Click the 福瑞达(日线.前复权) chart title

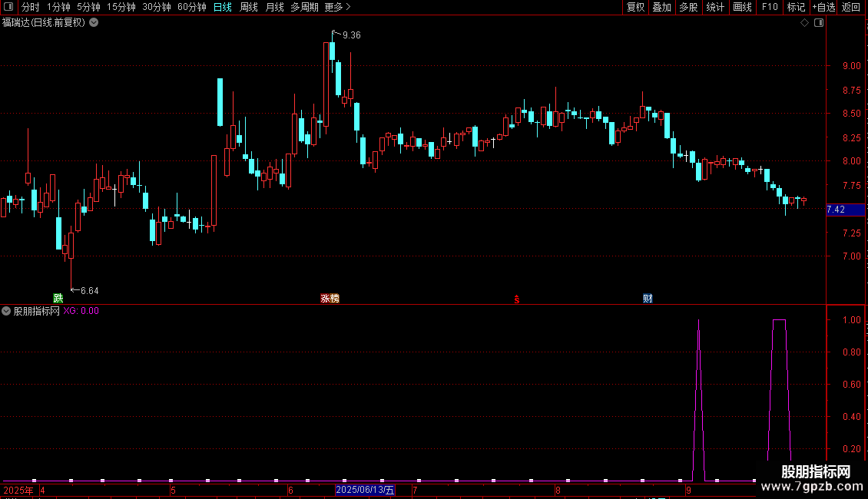44,23
